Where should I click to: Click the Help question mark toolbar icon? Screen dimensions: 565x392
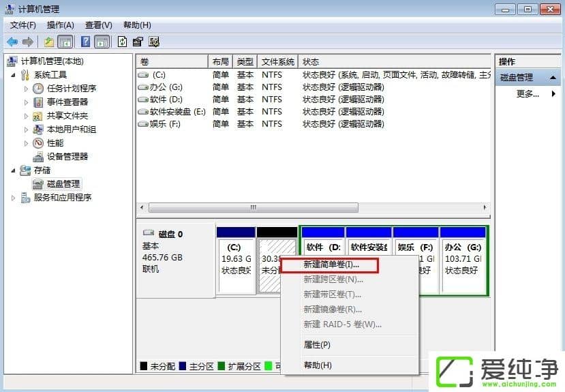tap(87, 42)
